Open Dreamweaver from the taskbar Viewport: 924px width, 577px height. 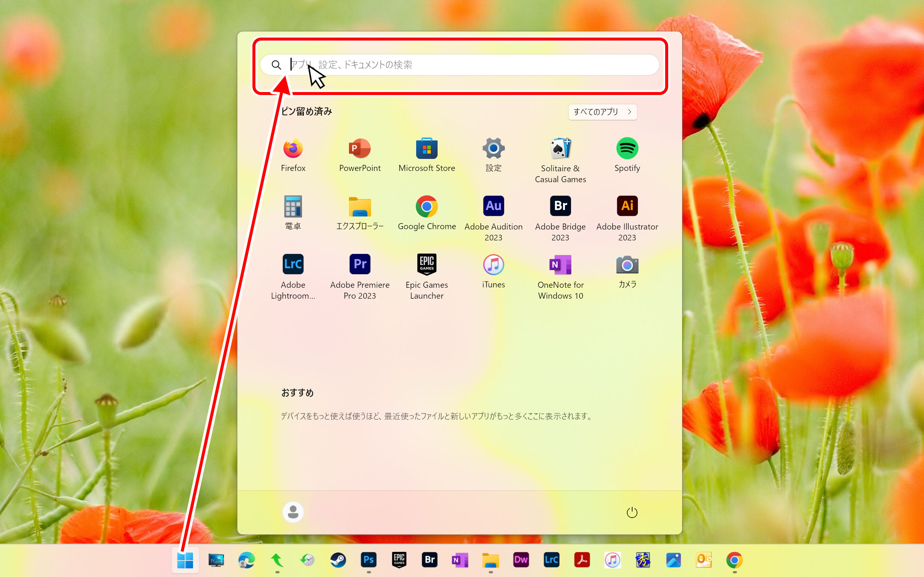[x=521, y=560]
